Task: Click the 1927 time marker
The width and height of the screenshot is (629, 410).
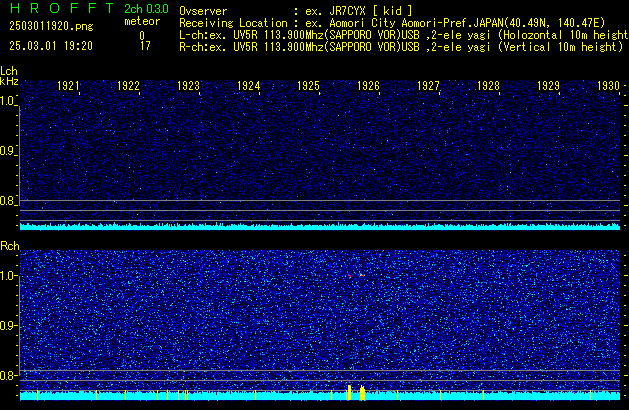Action: (428, 86)
